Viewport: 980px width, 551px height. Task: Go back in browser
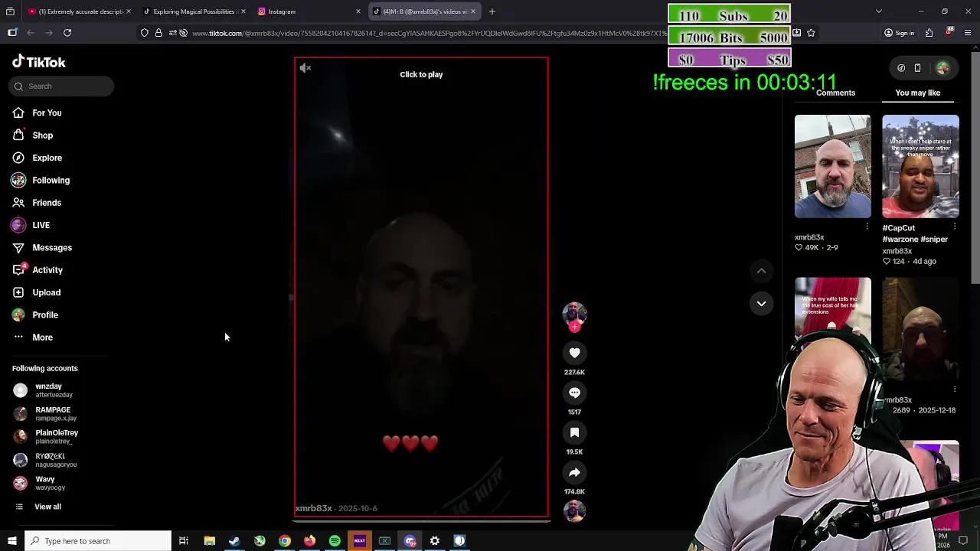click(31, 33)
